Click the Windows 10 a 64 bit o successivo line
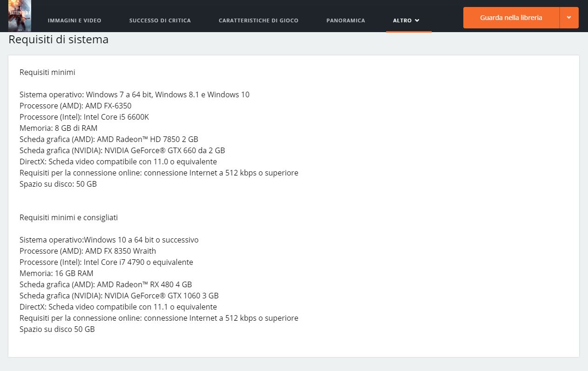The height and width of the screenshot is (371, 588). (109, 240)
